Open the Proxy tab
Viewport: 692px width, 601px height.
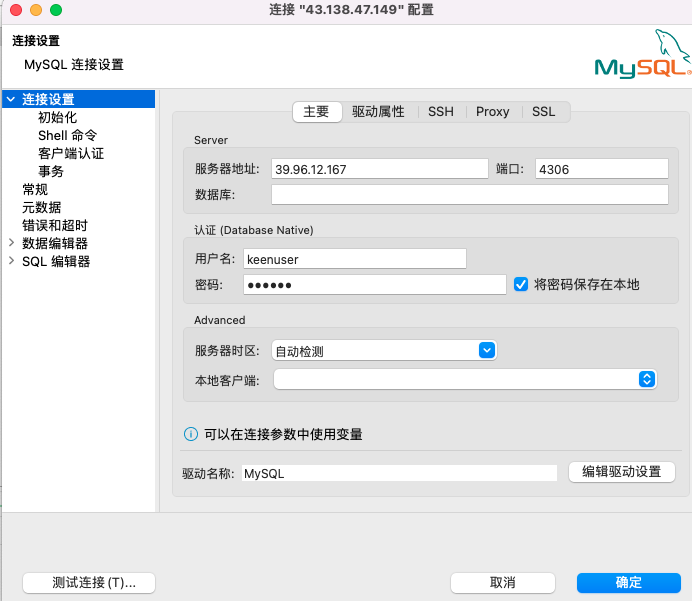coord(493,112)
